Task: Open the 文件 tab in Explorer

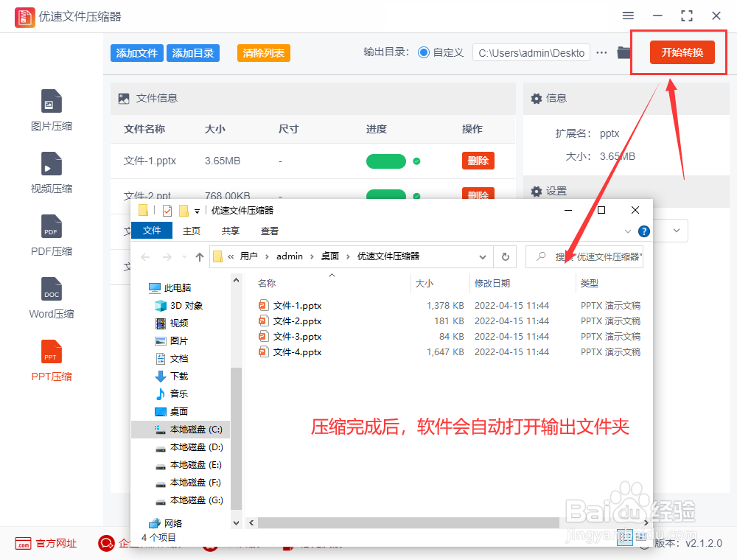Action: click(152, 231)
